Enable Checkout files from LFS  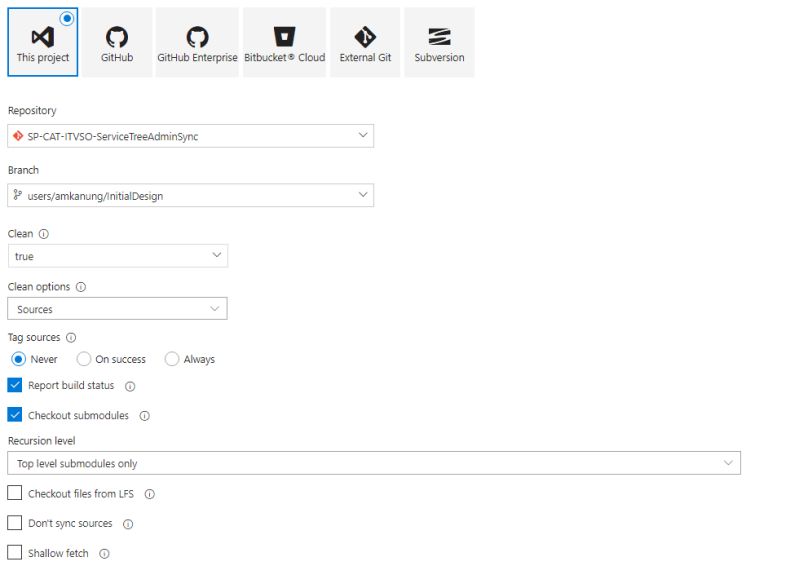click(15, 493)
